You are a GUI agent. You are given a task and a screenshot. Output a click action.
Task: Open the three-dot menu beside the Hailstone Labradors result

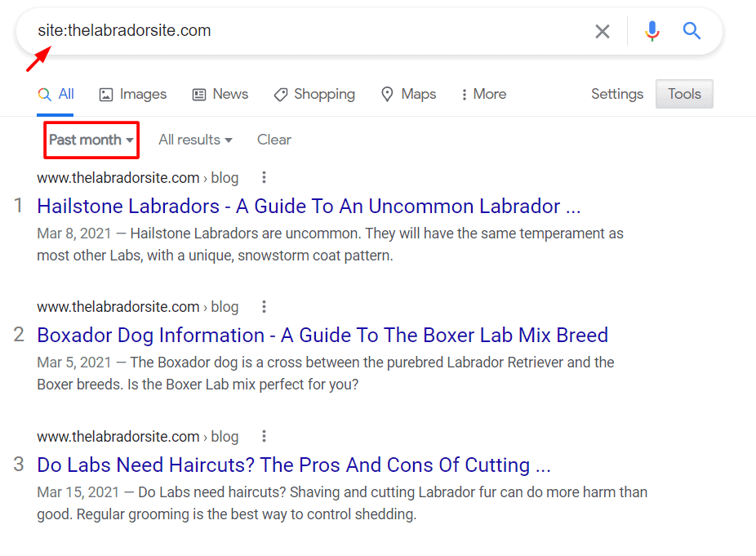(264, 177)
